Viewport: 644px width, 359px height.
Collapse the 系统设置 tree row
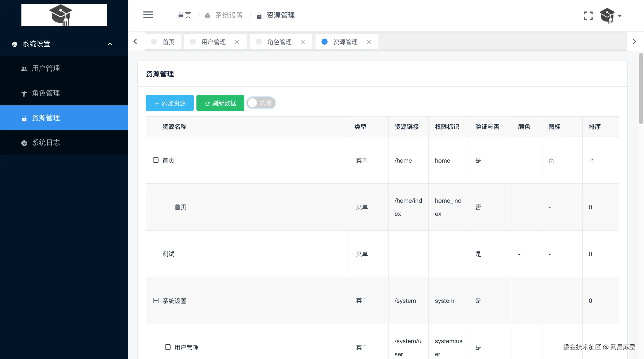(156, 301)
